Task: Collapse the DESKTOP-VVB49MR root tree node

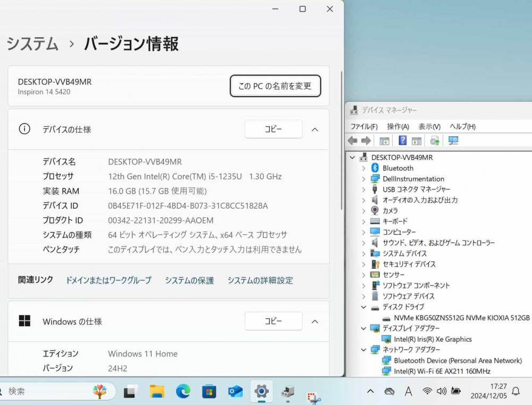Action: click(353, 157)
